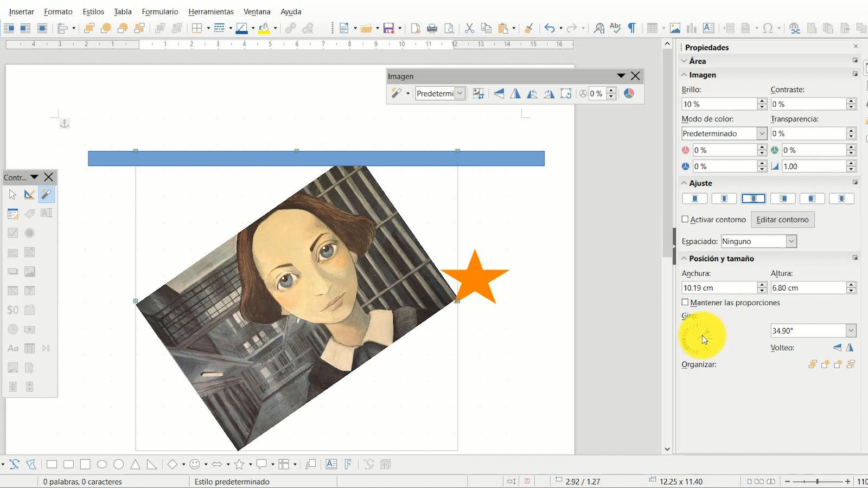Adjust the zoom slider in status bar
Viewport: 868px width, 488px height.
818,481
